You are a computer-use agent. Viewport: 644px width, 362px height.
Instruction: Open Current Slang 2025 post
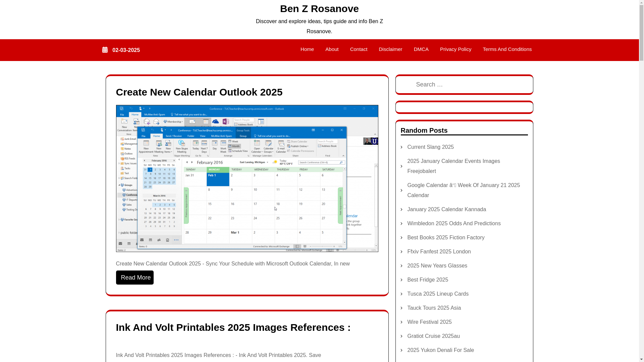click(430, 147)
